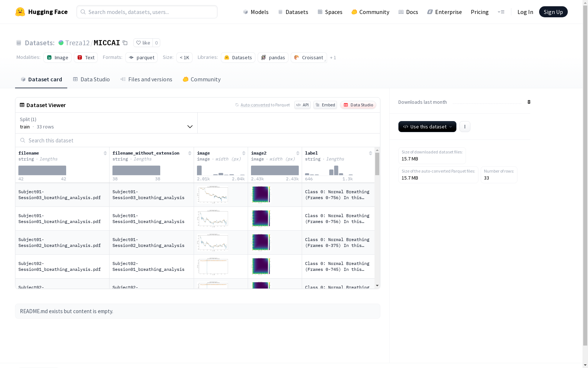
Task: Select the parquet format tag
Action: point(141,57)
